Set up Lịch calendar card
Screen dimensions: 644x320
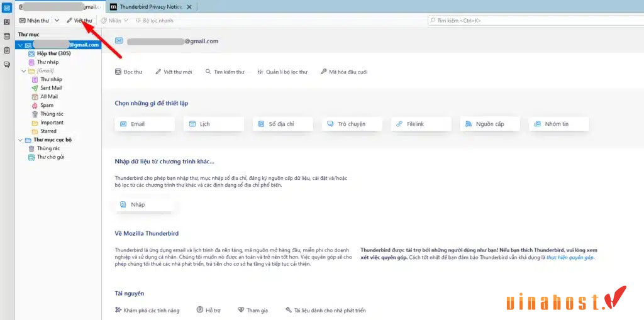(x=214, y=124)
